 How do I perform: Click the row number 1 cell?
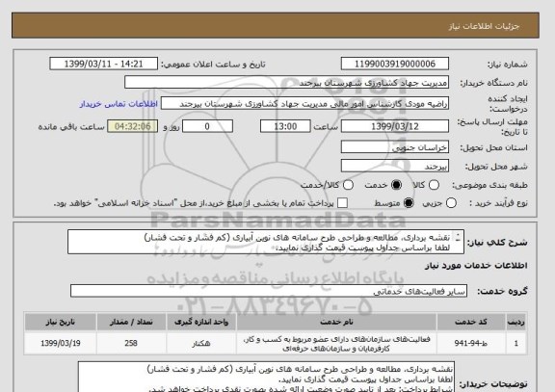[x=516, y=343]
